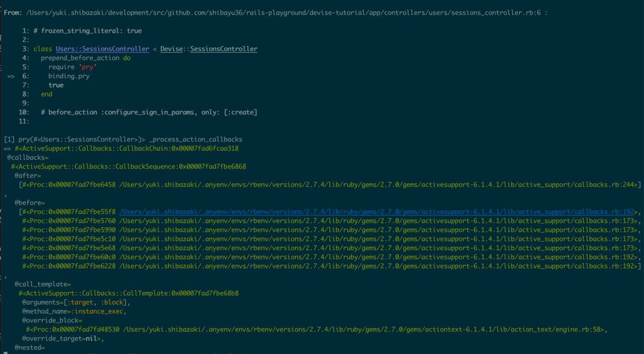Click require 'pry' on line 5
The width and height of the screenshot is (644, 354).
pos(72,67)
